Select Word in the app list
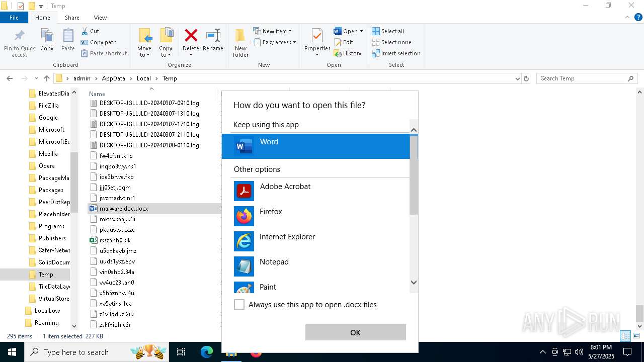 [316, 146]
